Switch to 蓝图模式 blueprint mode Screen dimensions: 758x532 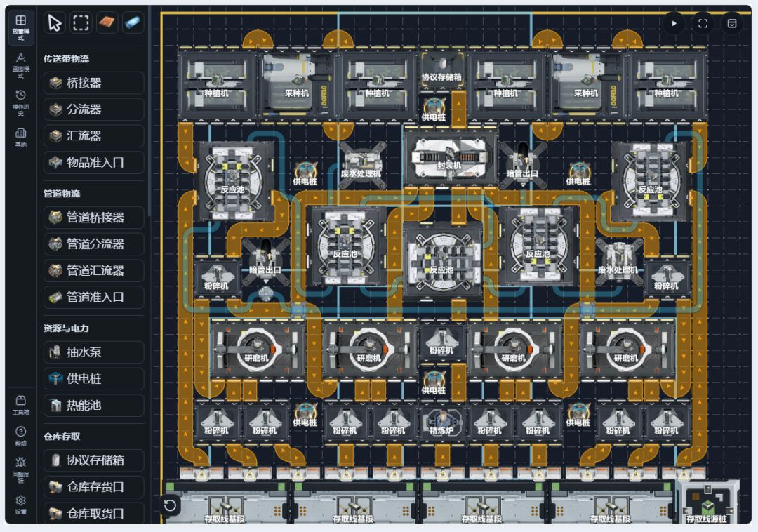[x=21, y=65]
